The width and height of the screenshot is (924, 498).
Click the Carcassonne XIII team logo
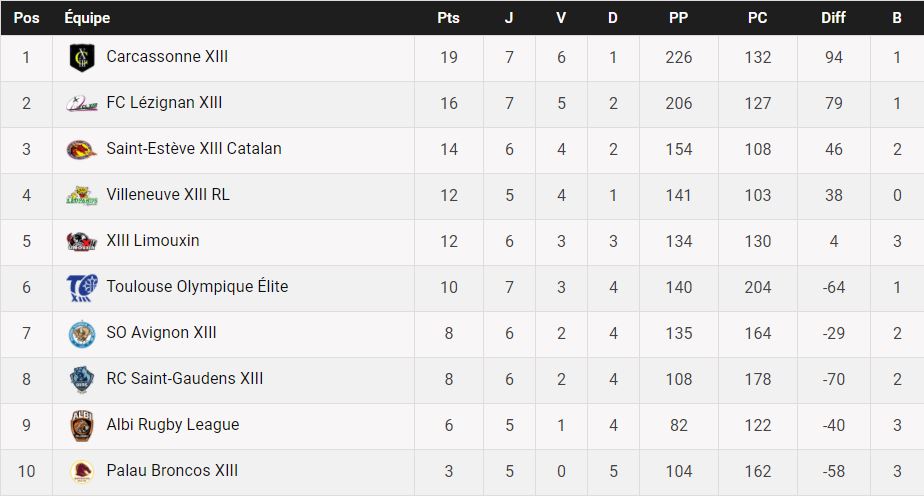tap(81, 58)
